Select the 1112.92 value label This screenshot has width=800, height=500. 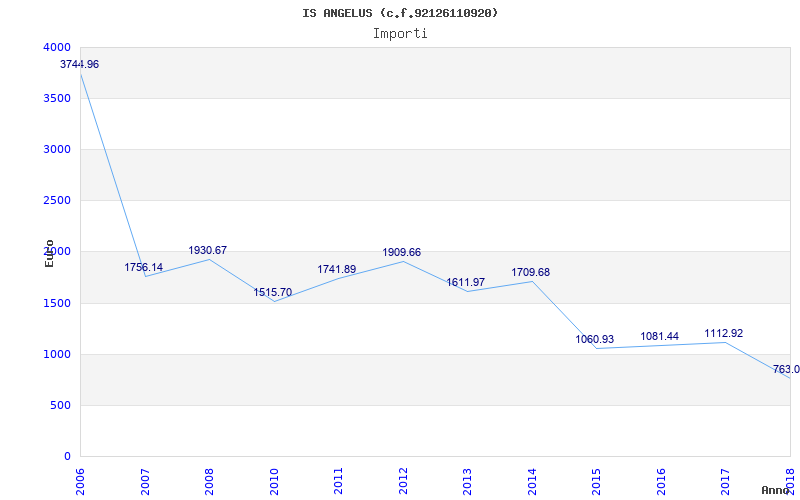(724, 333)
